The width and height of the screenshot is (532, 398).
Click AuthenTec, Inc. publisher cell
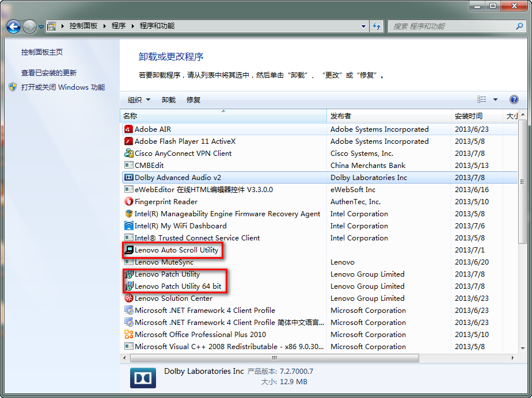tap(355, 202)
